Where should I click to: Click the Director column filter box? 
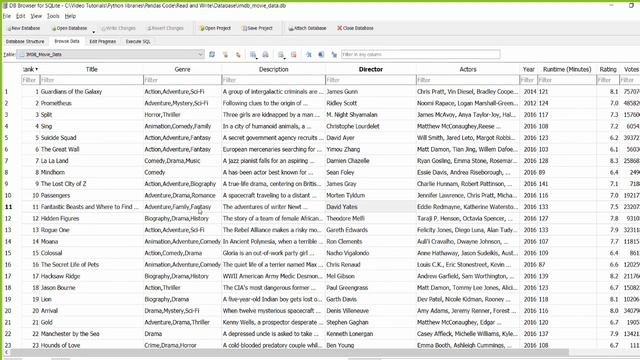click(371, 80)
